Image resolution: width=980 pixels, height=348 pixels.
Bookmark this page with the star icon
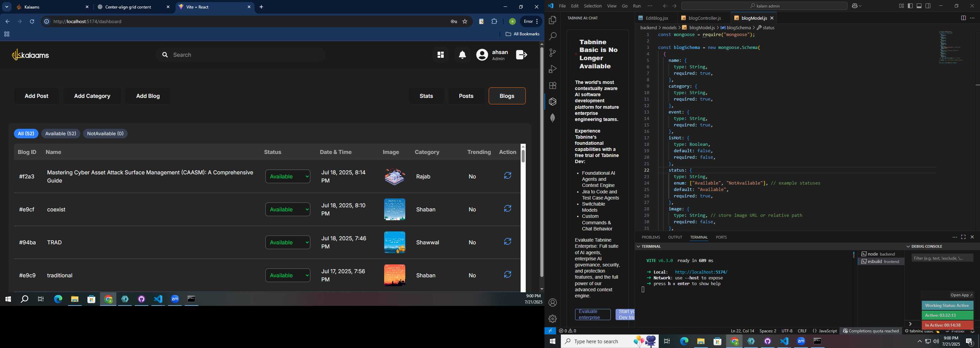[465, 22]
